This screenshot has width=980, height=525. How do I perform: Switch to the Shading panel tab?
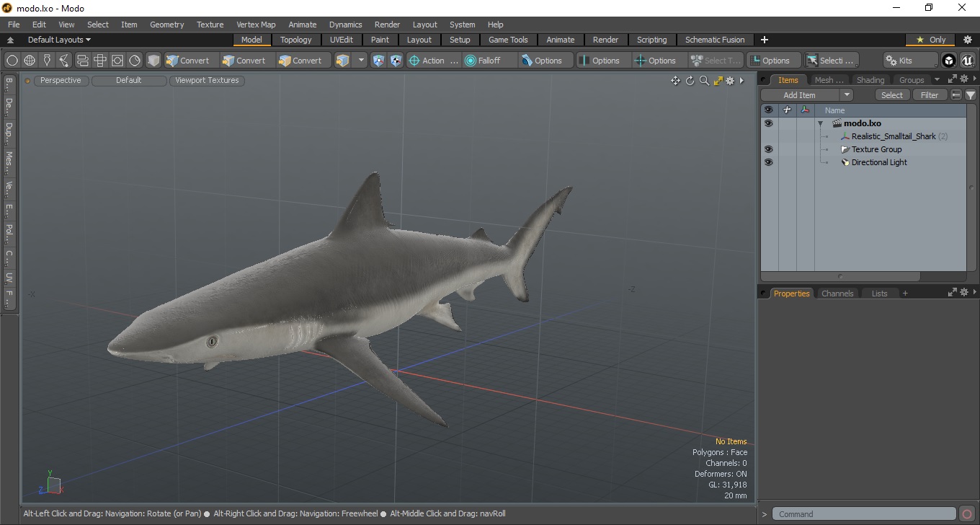pyautogui.click(x=870, y=80)
